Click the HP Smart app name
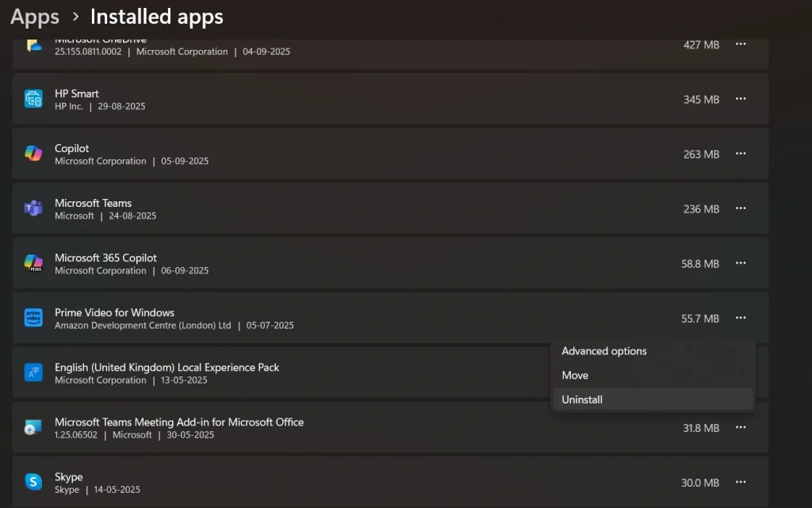 tap(77, 94)
